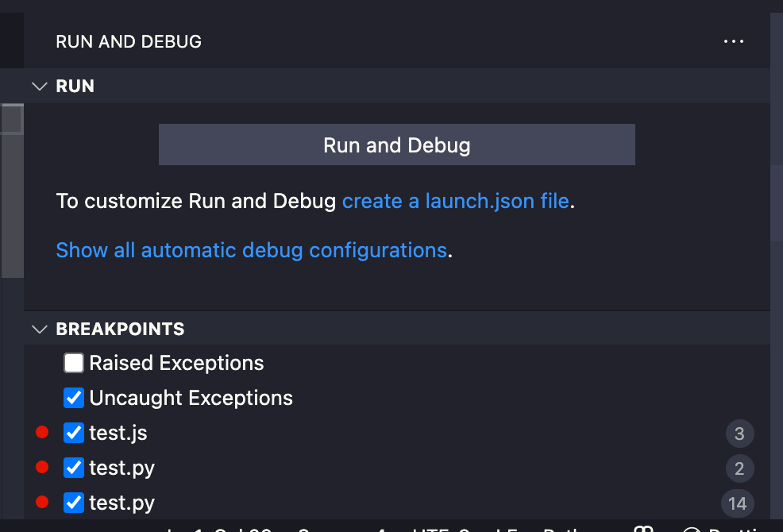
Task: Click the breakpoint dot beside bottom test.py
Action: click(41, 503)
